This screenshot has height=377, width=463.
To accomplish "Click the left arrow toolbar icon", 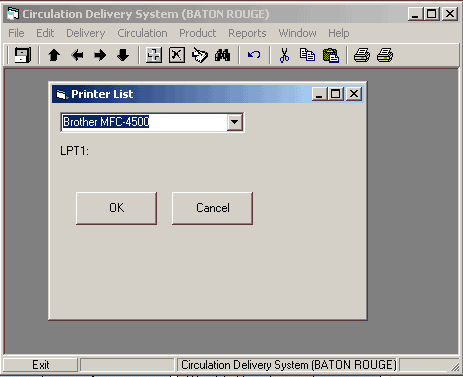I will pyautogui.click(x=77, y=55).
